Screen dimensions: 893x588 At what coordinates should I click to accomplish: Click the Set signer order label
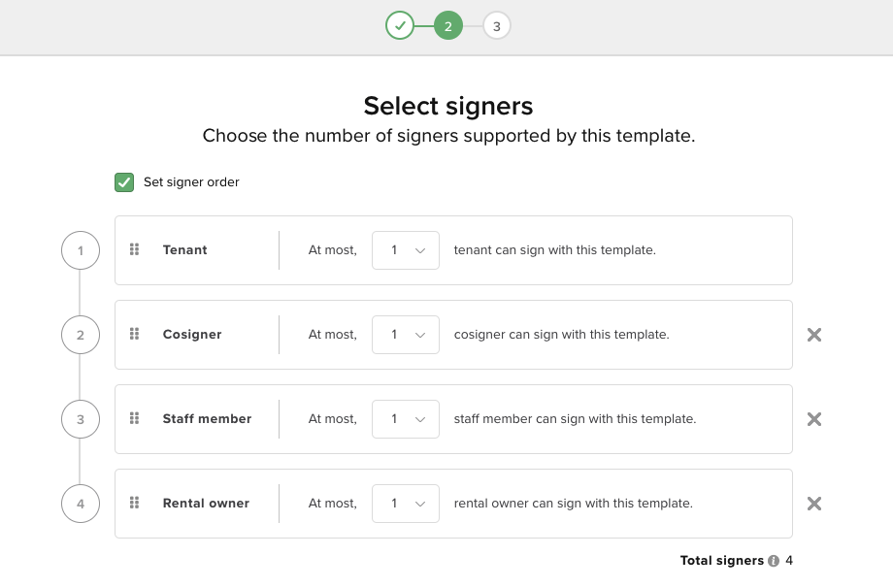click(191, 182)
